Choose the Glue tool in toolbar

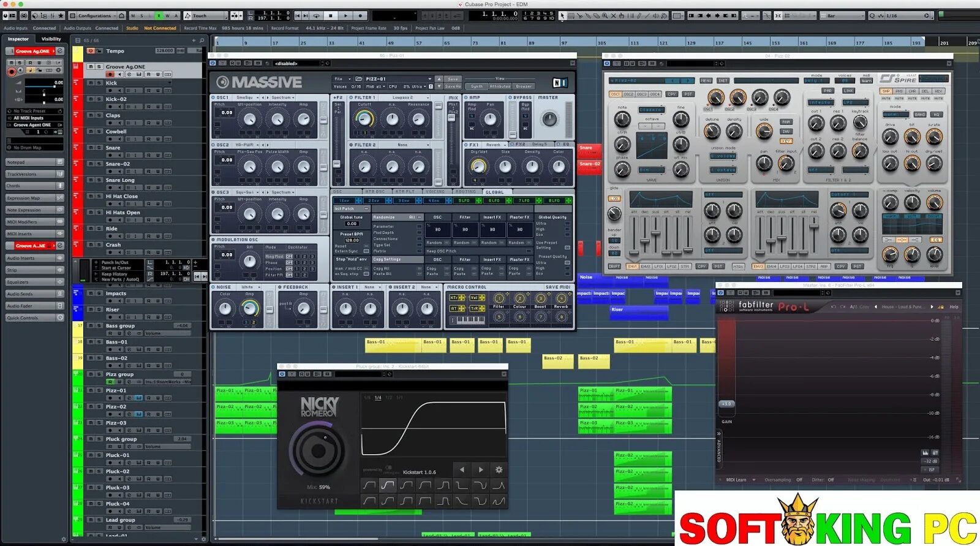click(588, 15)
